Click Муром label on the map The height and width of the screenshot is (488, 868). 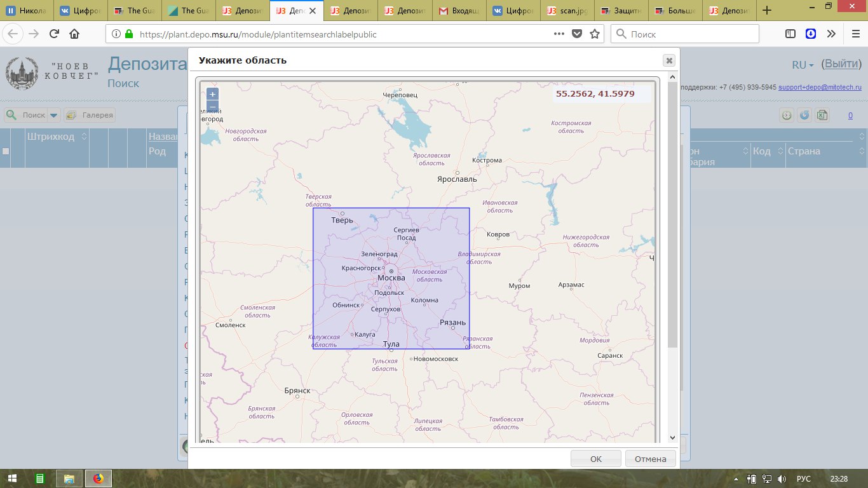pyautogui.click(x=520, y=286)
